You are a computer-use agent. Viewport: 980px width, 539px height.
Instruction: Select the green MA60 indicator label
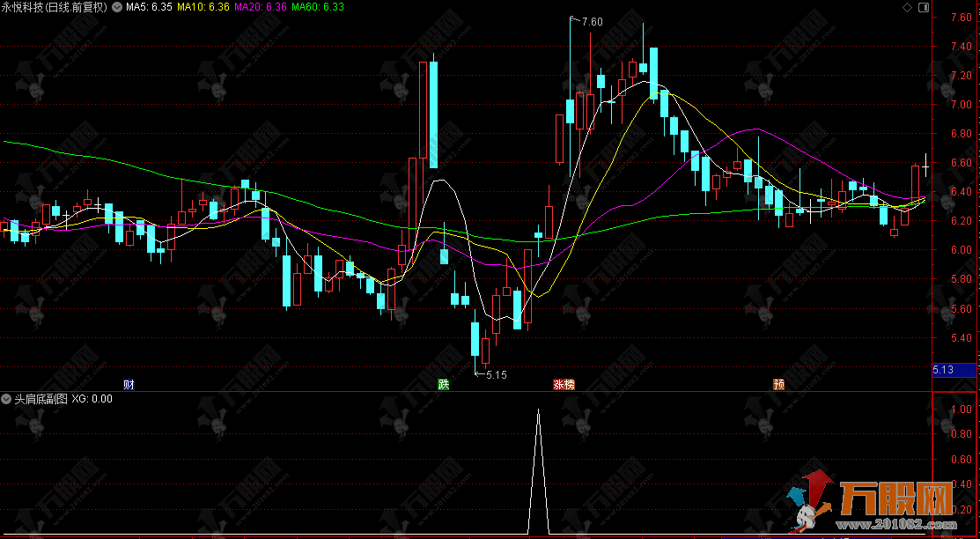click(x=318, y=7)
